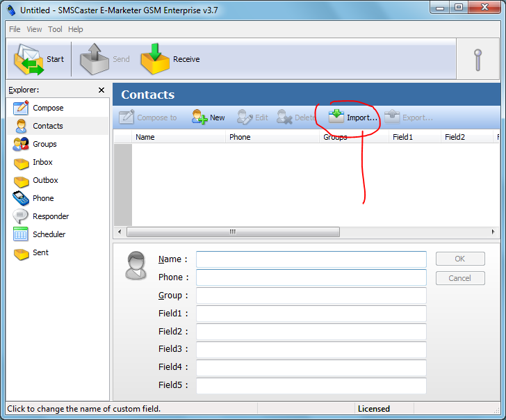Screen dimensions: 506x420
Task: Open the Tool menu
Action: tap(55, 29)
